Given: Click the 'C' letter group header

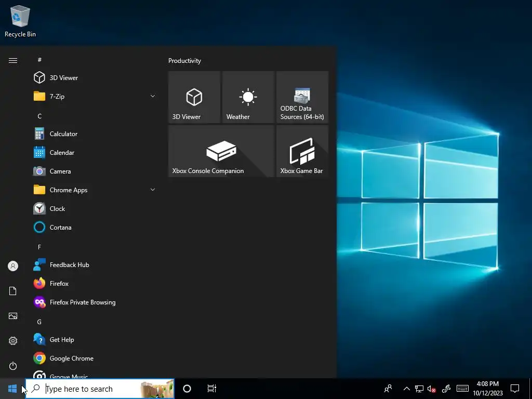Looking at the screenshot, I should tap(39, 116).
